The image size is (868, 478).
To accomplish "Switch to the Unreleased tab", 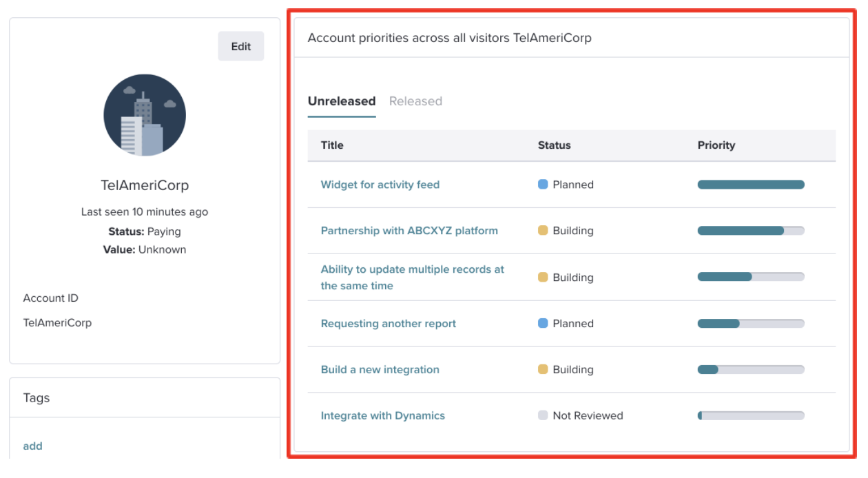I will tap(342, 101).
